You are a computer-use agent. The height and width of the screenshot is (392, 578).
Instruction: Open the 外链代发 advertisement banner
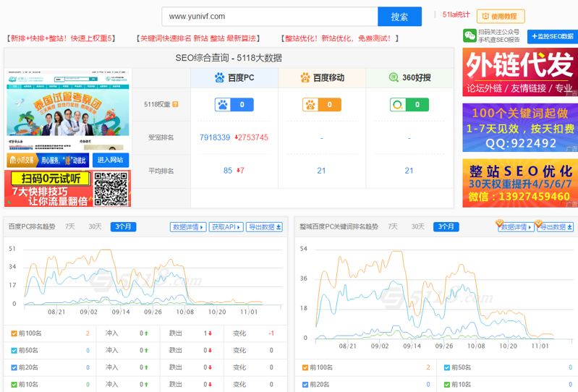(x=520, y=72)
